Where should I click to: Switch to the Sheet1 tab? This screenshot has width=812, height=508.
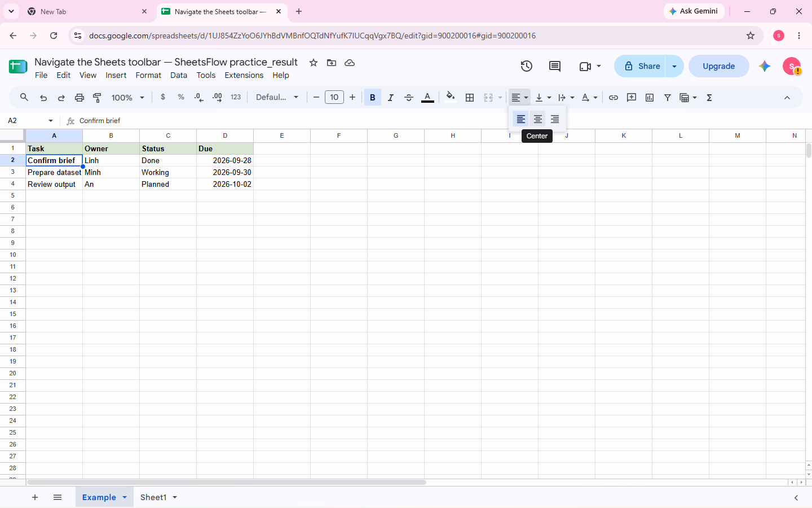click(153, 497)
